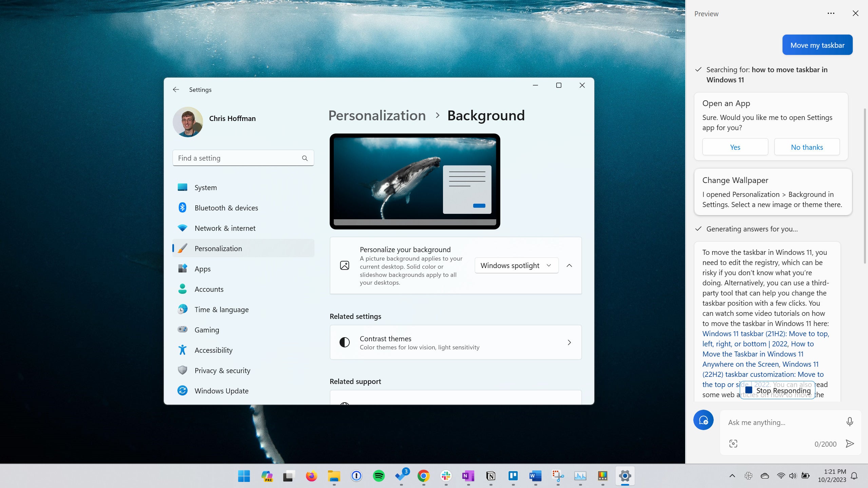This screenshot has width=868, height=488.
Task: Open Wi-Fi network status in tray
Action: pyautogui.click(x=781, y=476)
